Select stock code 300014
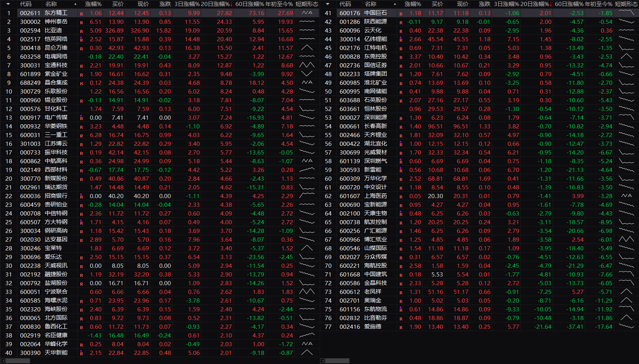The height and width of the screenshot is (364, 639). pos(350,39)
